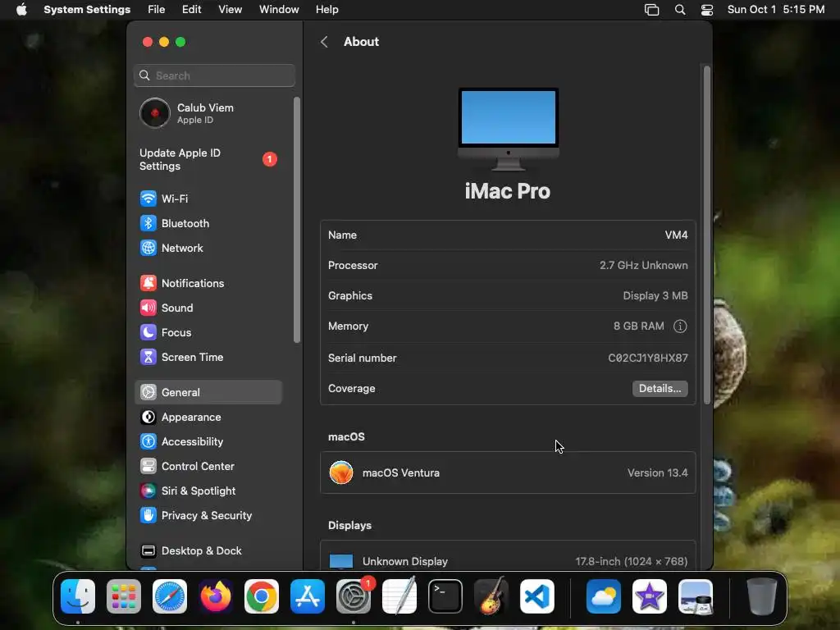Select General in the sidebar
Screen dimensions: 840x630
208,393
